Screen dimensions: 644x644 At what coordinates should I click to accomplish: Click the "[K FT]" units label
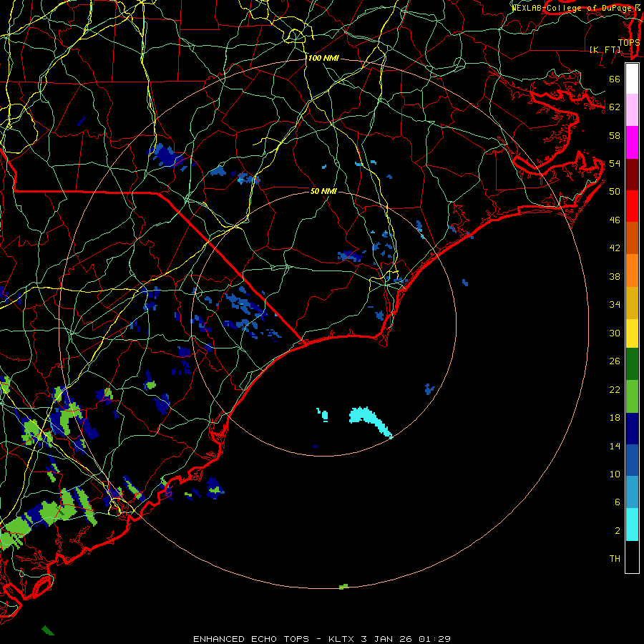(x=605, y=49)
